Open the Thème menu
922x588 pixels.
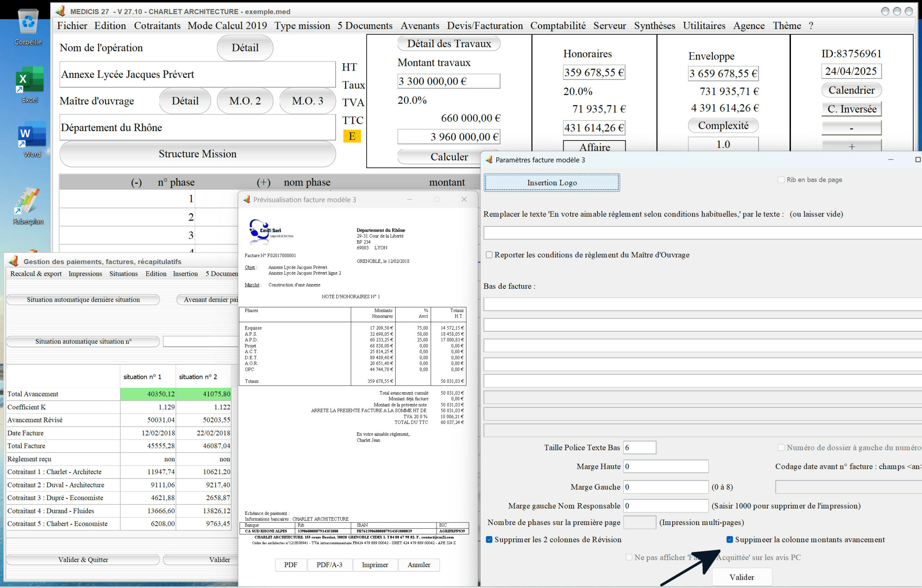[x=787, y=26]
